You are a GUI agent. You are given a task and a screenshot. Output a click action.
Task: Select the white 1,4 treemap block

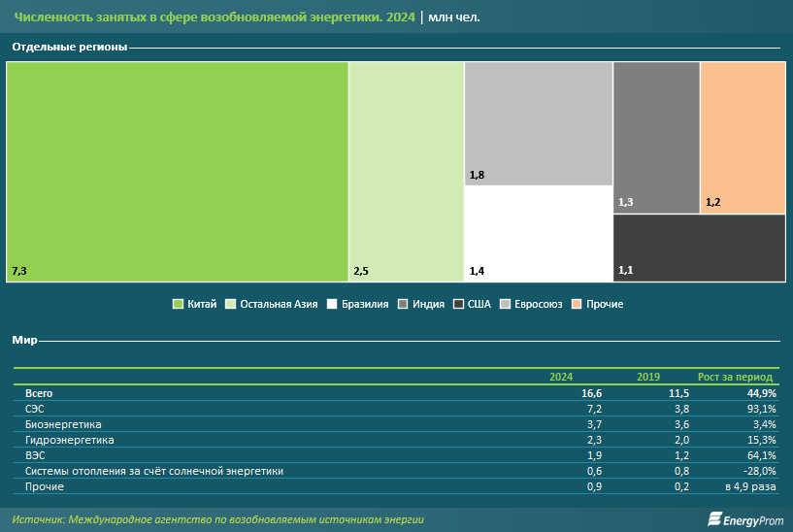point(538,233)
